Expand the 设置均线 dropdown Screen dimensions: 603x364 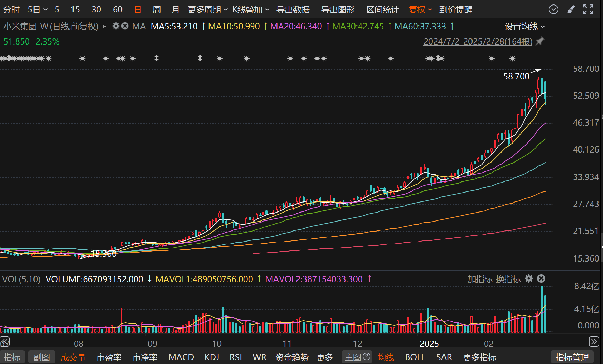click(x=524, y=27)
